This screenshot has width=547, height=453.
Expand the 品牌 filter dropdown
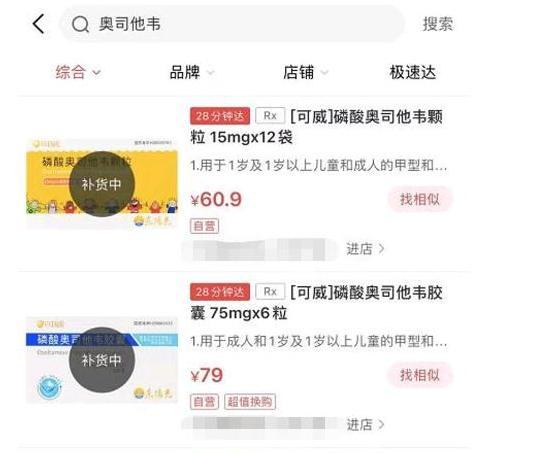192,73
